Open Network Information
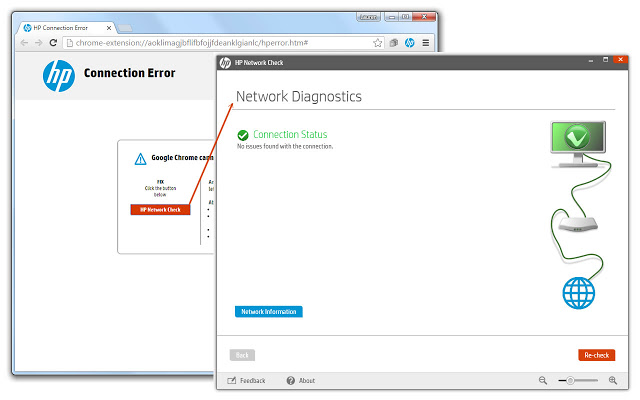640x400 pixels. click(269, 311)
